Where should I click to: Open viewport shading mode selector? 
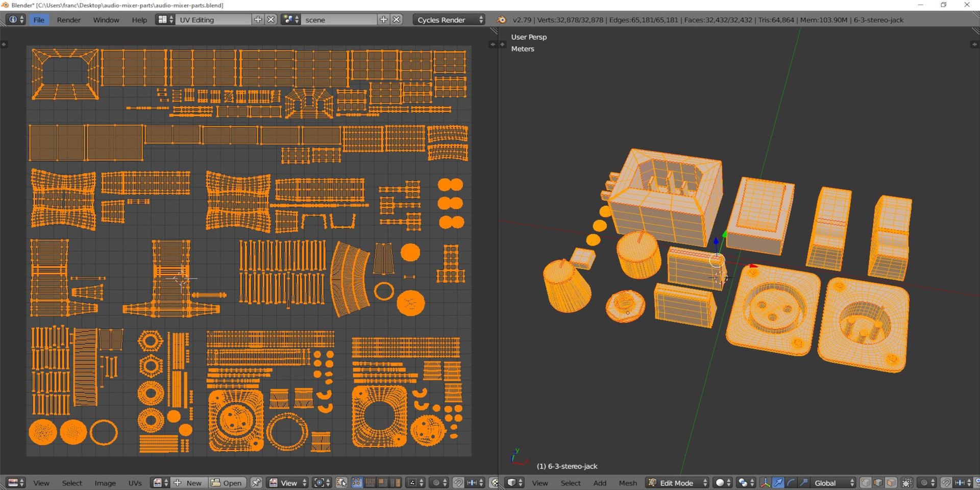[723, 482]
